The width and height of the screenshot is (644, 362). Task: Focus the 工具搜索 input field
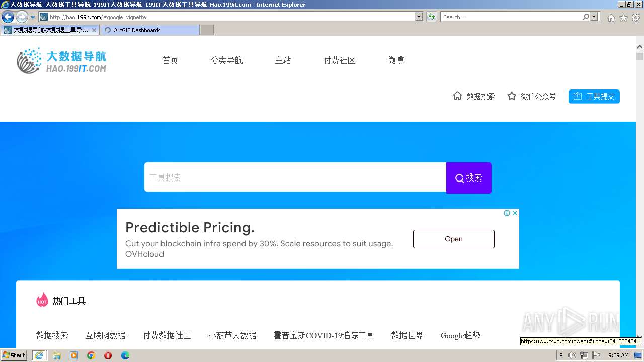tap(295, 177)
